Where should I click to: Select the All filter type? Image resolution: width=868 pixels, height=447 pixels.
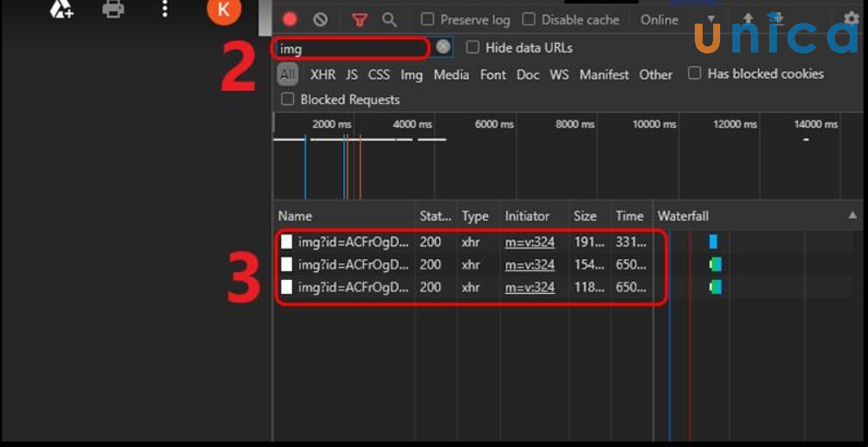[x=287, y=74]
